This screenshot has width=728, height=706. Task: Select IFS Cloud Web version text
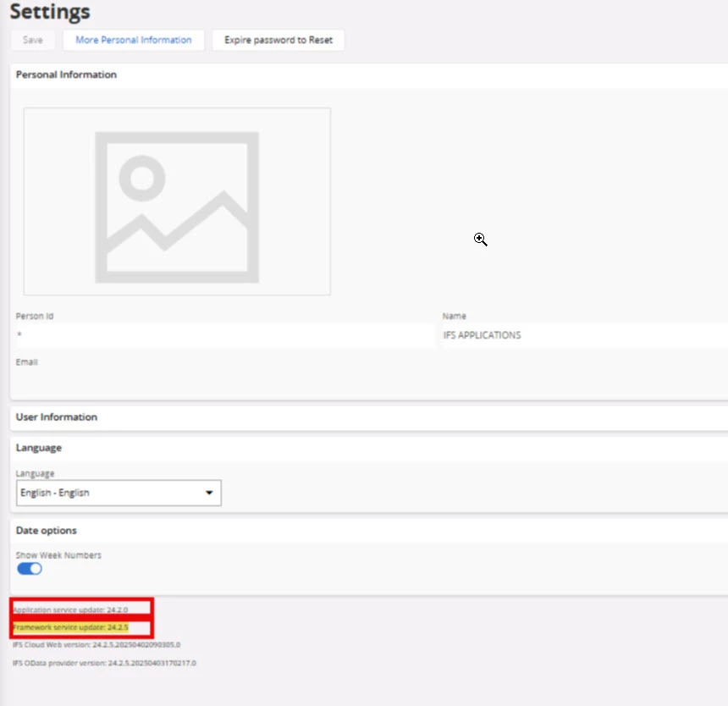[97, 645]
